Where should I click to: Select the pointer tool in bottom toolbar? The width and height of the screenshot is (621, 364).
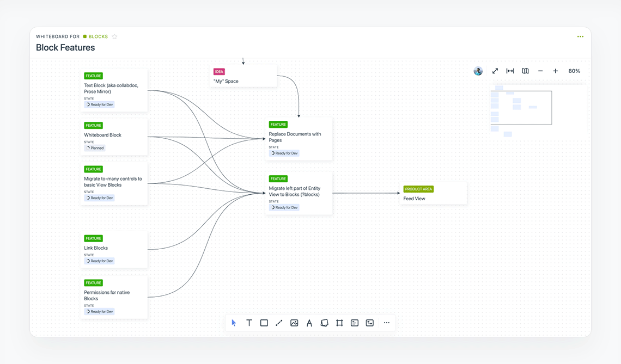pos(234,323)
